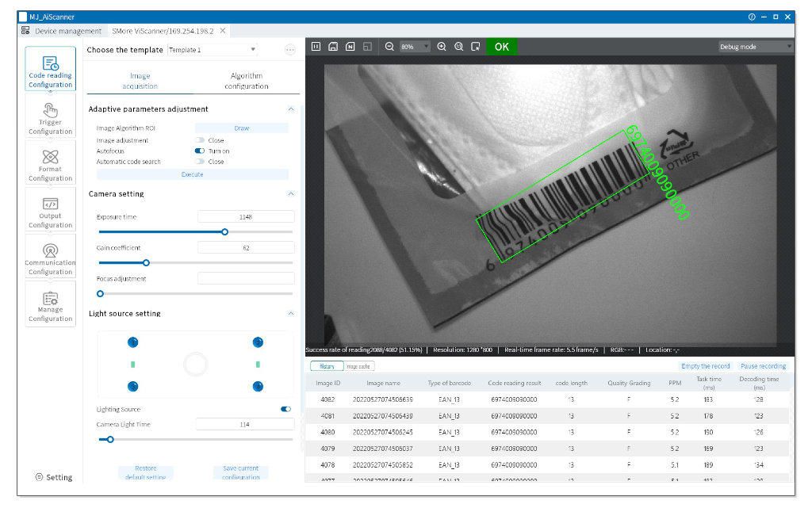Screen dimensions: 812x508
Task: Click the empty Focus adjustment value field
Action: (x=246, y=278)
